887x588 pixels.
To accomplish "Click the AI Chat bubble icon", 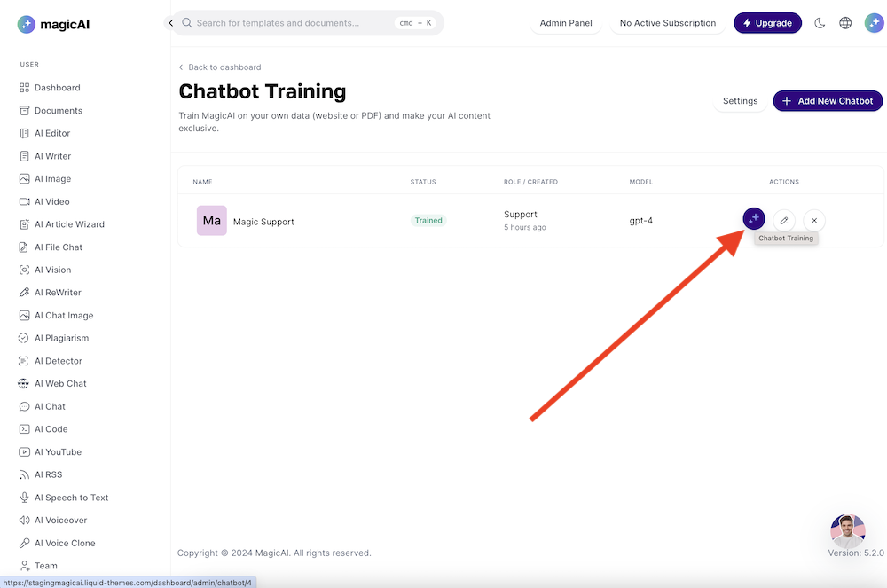I will click(24, 406).
